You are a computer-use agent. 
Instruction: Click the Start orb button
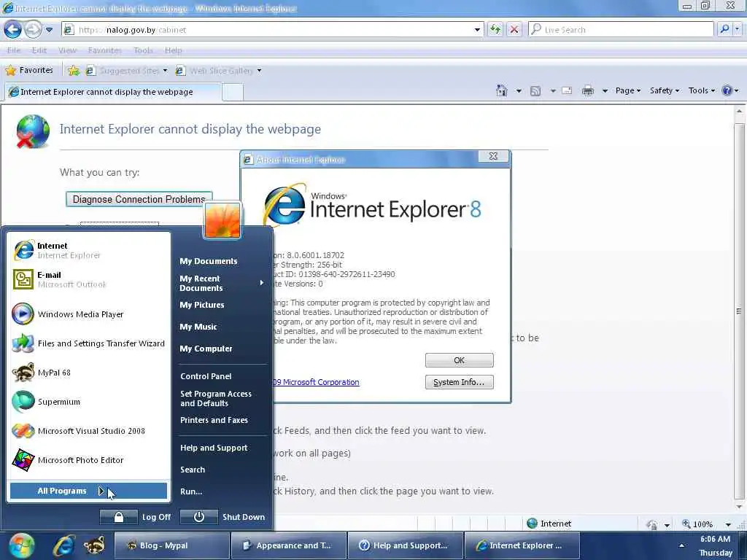[x=21, y=545]
